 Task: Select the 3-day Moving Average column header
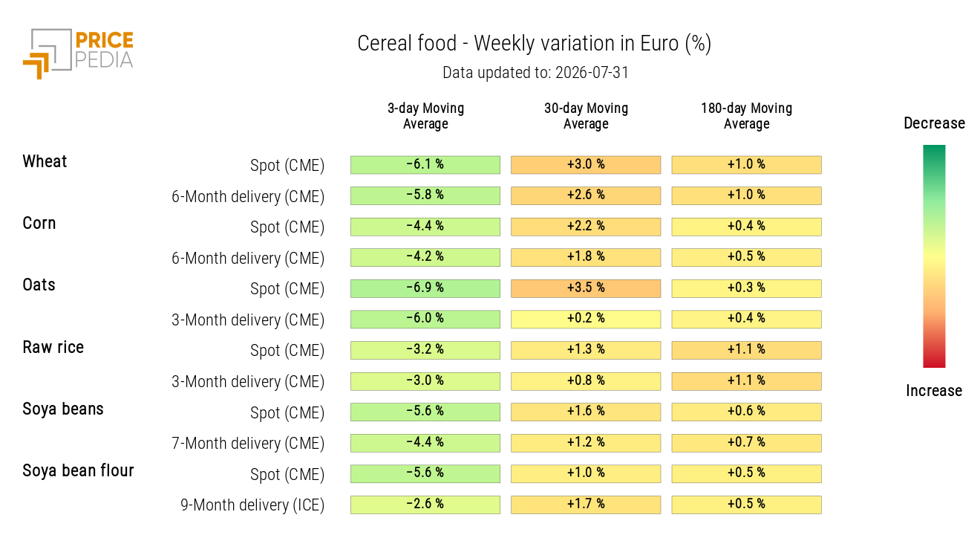(425, 116)
